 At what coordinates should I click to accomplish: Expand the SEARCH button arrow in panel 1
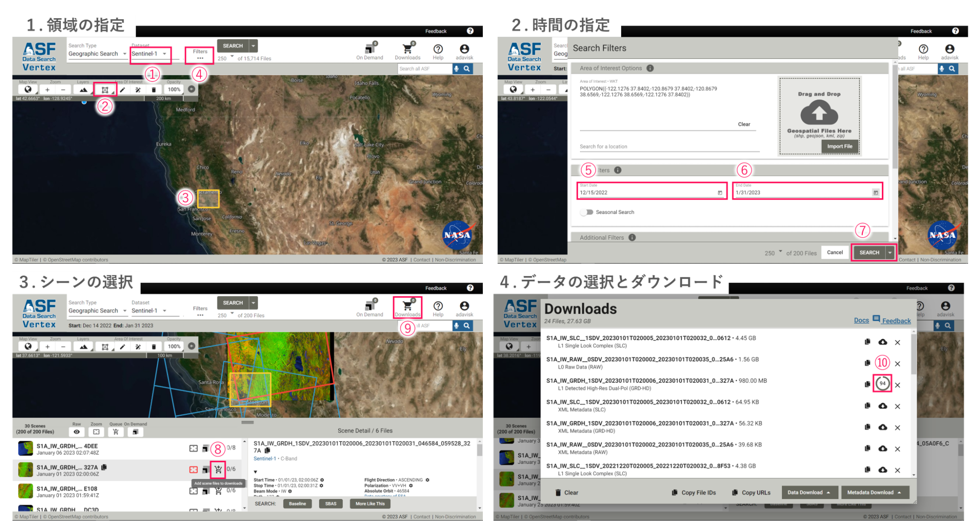click(253, 46)
